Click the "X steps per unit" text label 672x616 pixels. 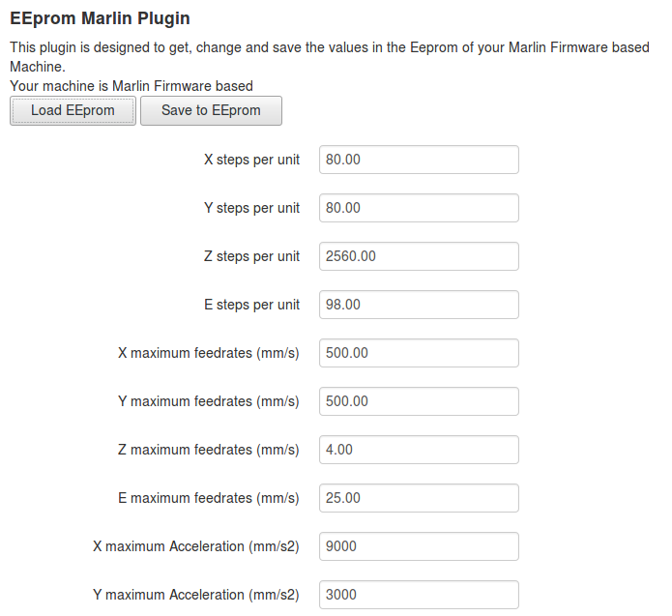251,160
